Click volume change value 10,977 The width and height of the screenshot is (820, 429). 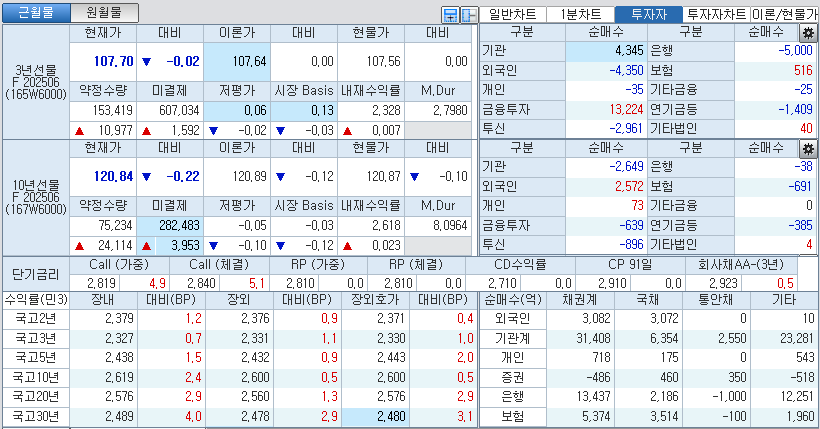pyautogui.click(x=103, y=130)
